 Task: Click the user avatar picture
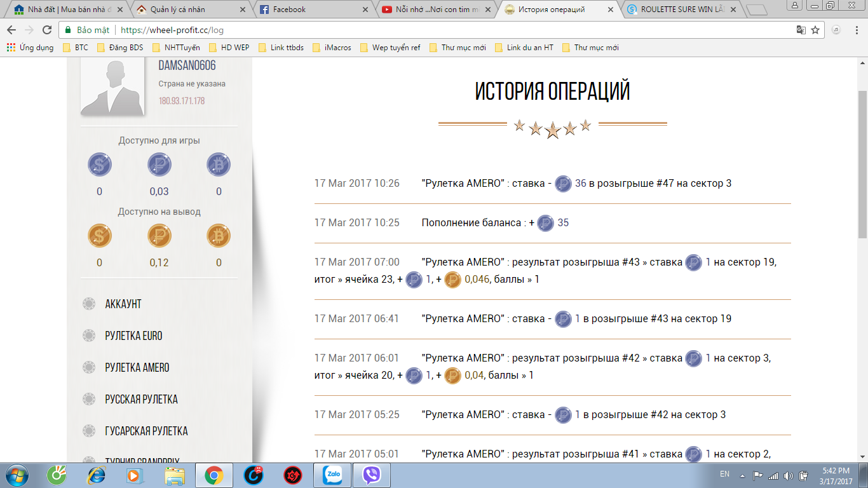point(112,86)
